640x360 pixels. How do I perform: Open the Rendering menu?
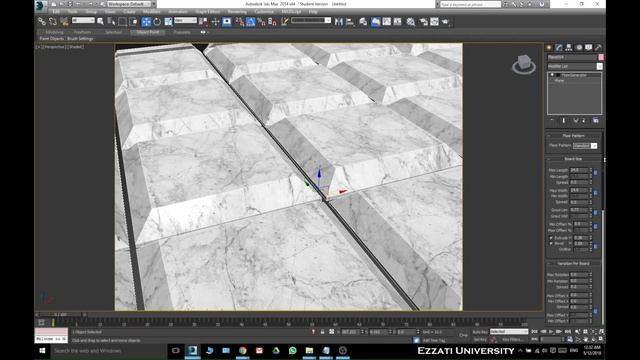237,12
